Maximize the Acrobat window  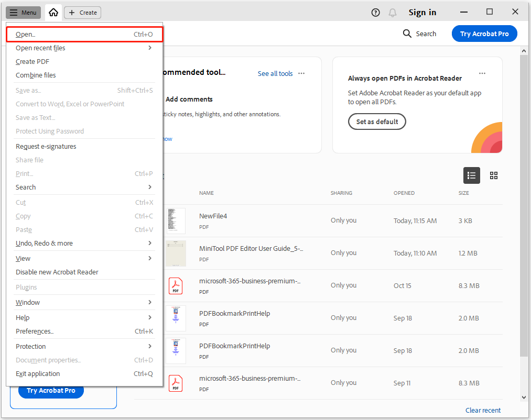tap(490, 12)
